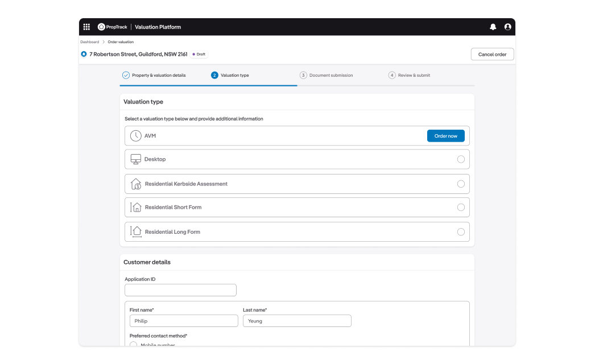Click the AVM label text
The height and width of the screenshot is (364, 595).
(x=150, y=135)
